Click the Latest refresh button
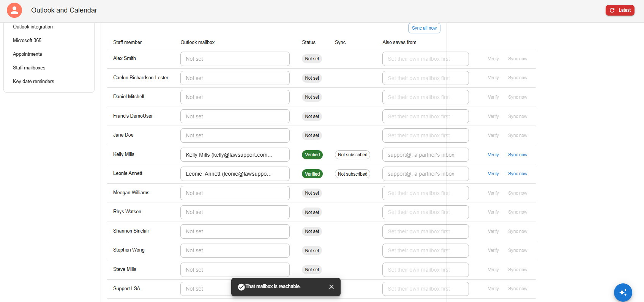 (620, 10)
